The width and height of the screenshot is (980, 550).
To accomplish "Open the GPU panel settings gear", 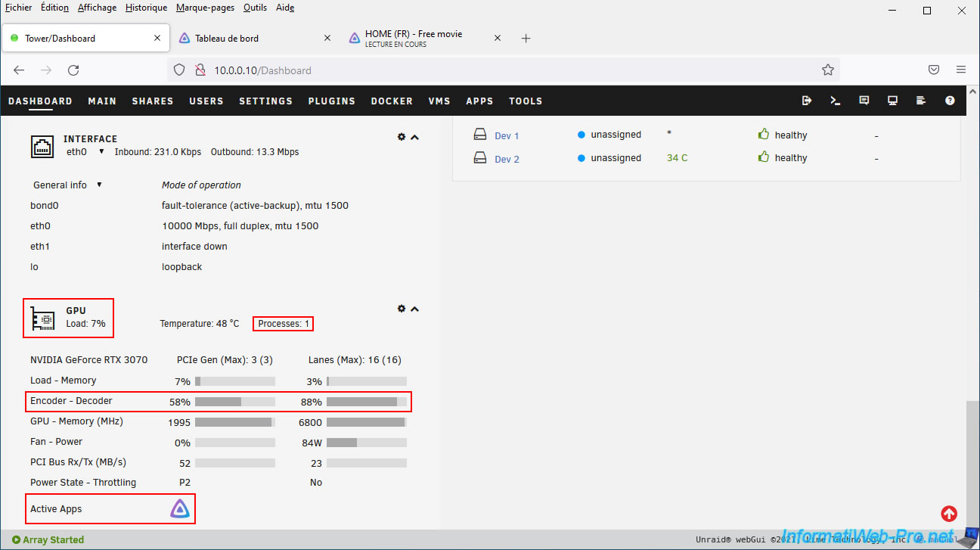I will [402, 309].
